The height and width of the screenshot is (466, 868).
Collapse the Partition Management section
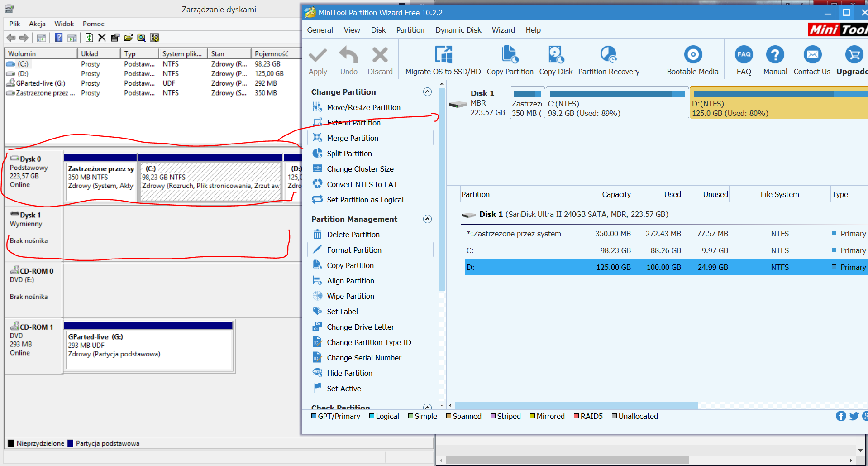(427, 219)
